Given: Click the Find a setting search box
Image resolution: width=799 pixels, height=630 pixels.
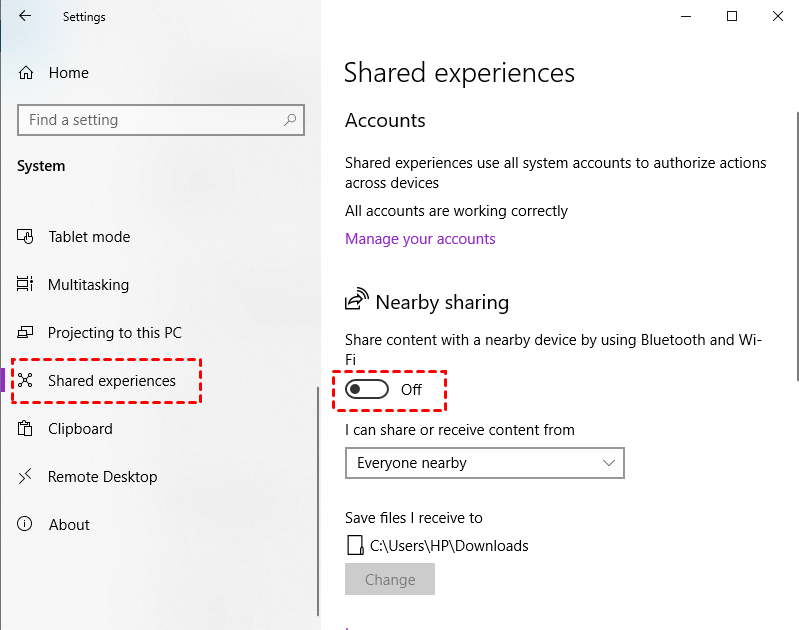Looking at the screenshot, I should point(161,120).
